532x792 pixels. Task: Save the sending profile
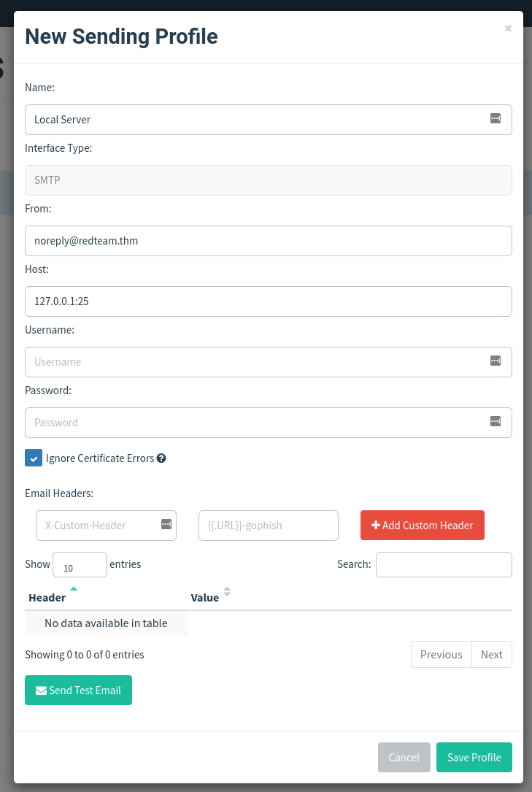click(474, 757)
